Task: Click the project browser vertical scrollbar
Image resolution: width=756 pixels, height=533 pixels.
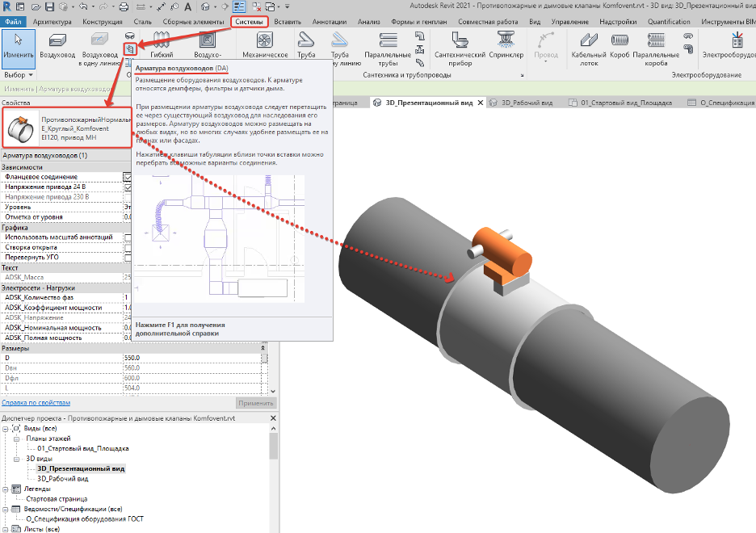Action: point(273,447)
